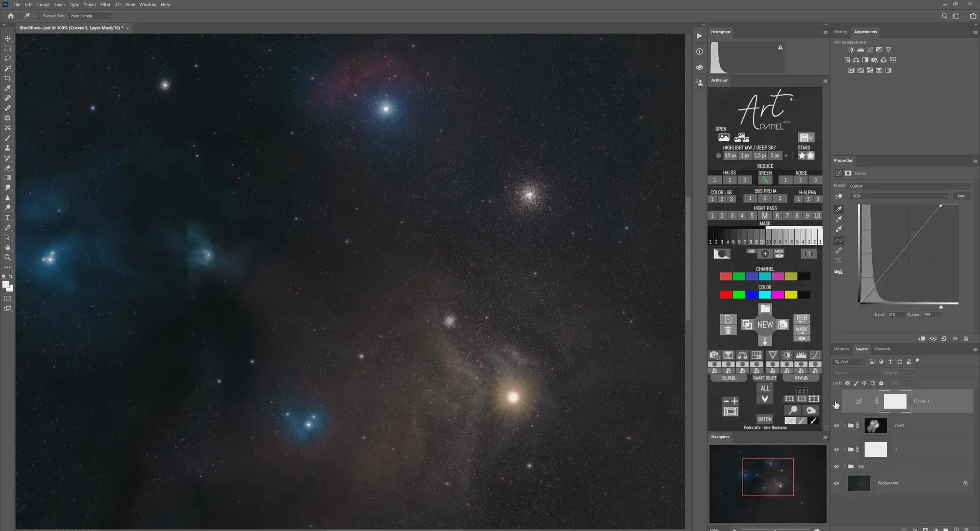Viewport: 980px width, 531px height.
Task: Show the Curves 3 layer visibility
Action: coord(836,401)
